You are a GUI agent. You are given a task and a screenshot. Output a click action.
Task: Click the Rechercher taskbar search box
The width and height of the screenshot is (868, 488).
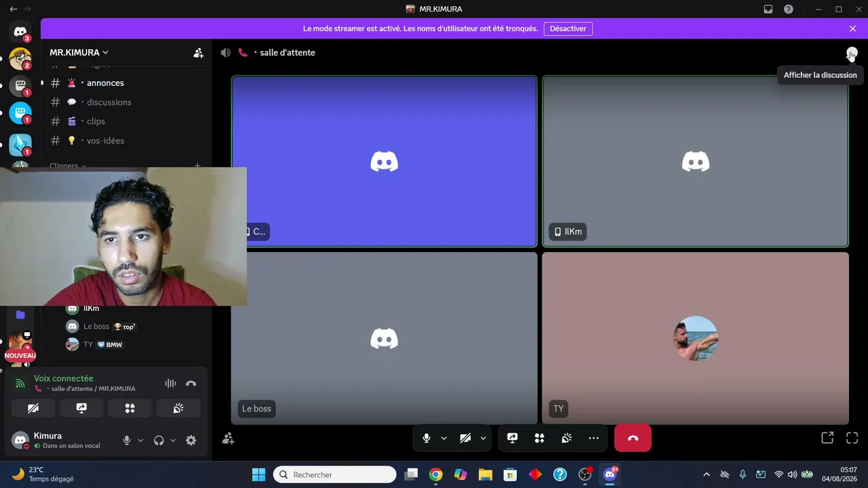[x=335, y=474]
